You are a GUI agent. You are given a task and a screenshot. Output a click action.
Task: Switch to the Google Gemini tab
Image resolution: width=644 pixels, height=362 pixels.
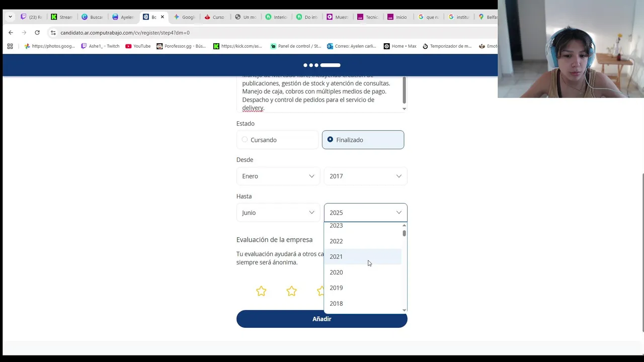coord(184,17)
